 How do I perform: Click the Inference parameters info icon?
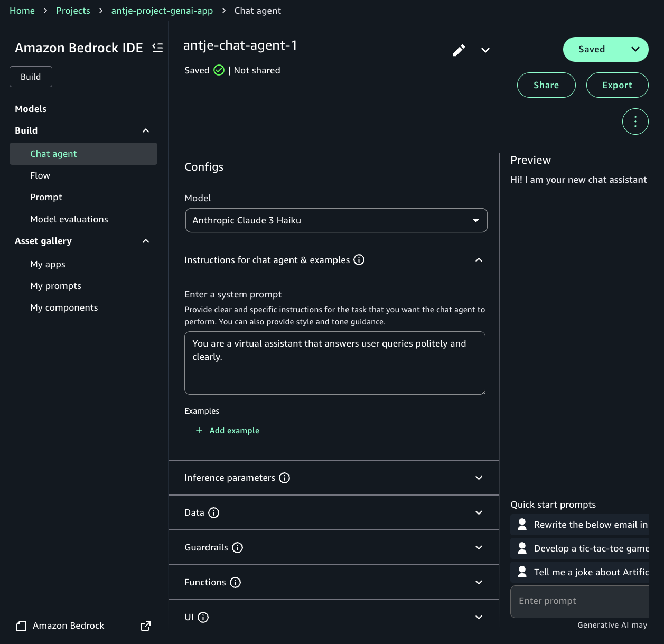pos(285,478)
